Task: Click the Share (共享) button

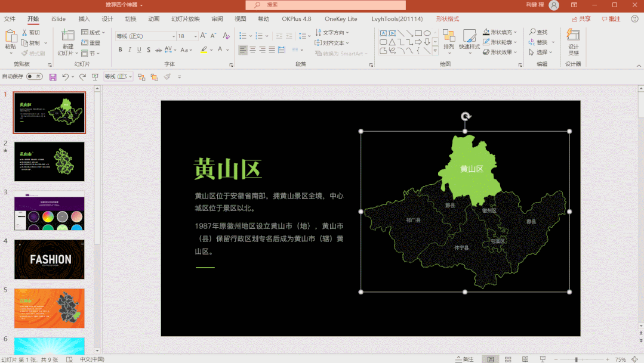Action: (581, 19)
